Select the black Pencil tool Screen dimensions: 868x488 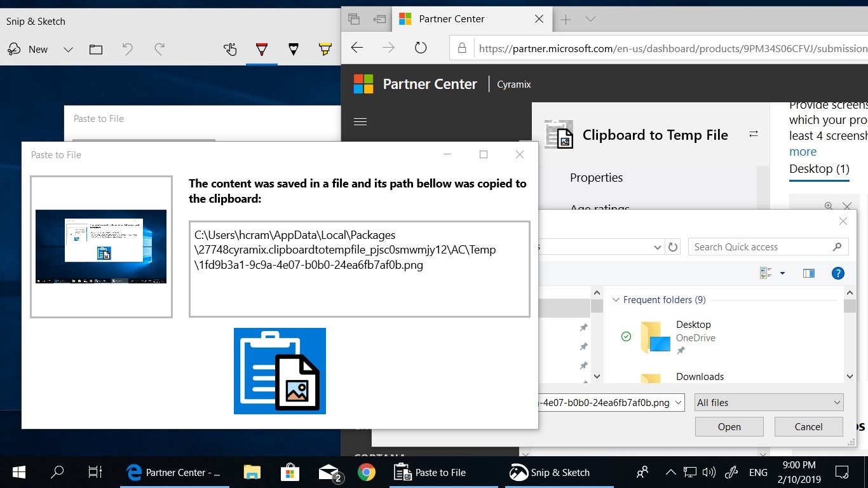[x=294, y=49]
